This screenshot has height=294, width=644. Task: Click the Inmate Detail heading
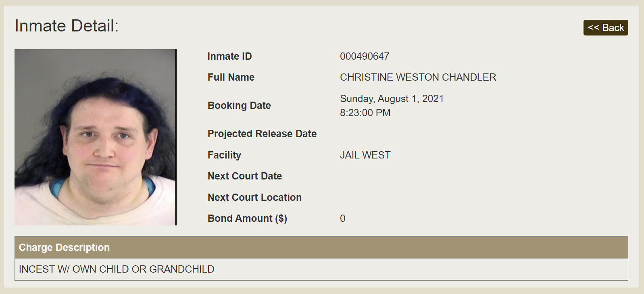click(x=67, y=26)
